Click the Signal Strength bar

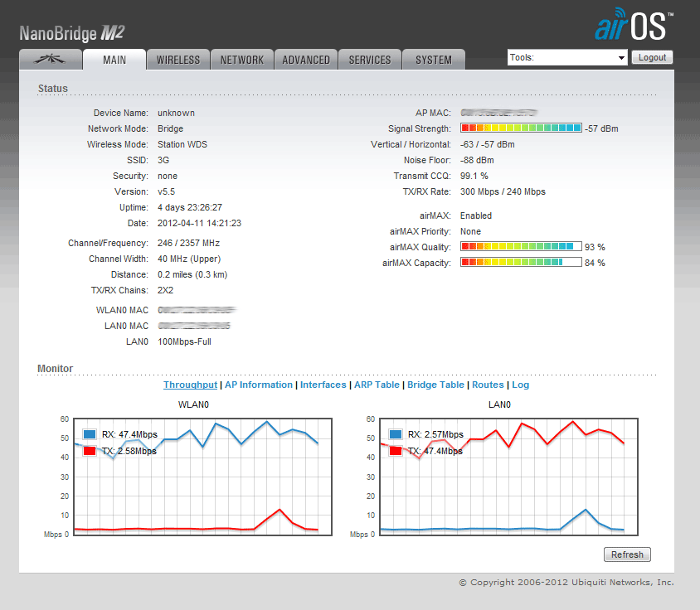521,128
